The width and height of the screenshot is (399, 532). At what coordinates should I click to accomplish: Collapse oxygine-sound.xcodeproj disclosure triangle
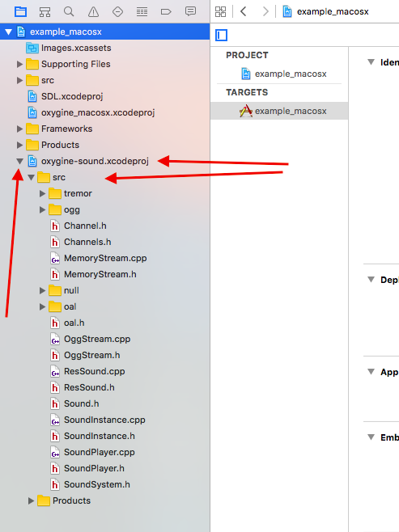point(19,162)
